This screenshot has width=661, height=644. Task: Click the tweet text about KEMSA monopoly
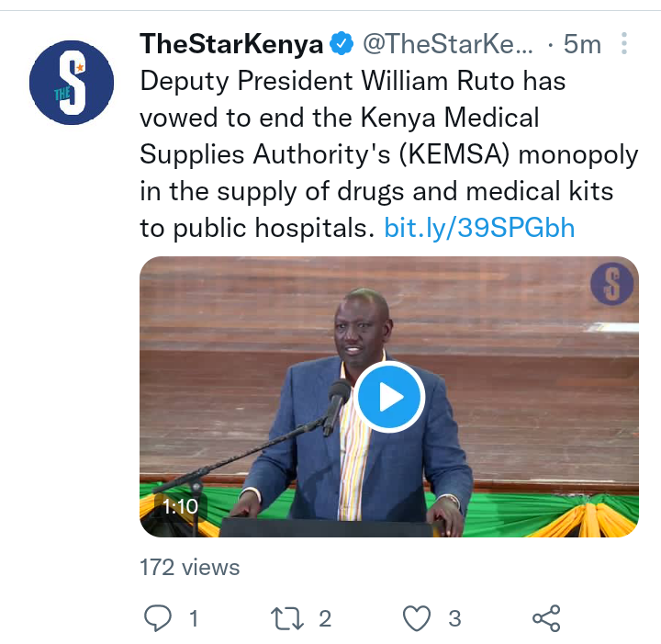click(x=388, y=154)
